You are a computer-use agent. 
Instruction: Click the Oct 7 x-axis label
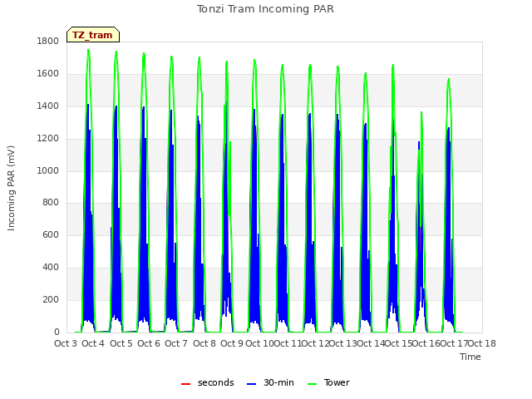coord(176,343)
